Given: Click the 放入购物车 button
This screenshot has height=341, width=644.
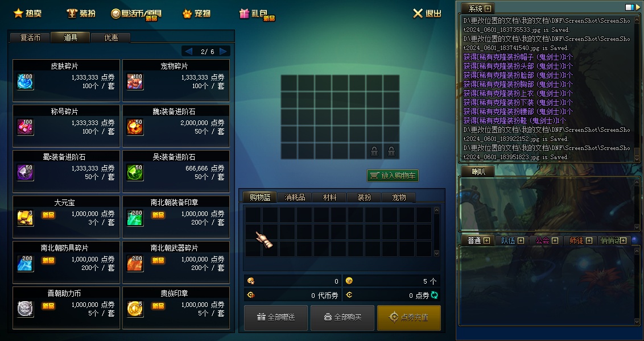Looking at the screenshot, I should pos(393,176).
